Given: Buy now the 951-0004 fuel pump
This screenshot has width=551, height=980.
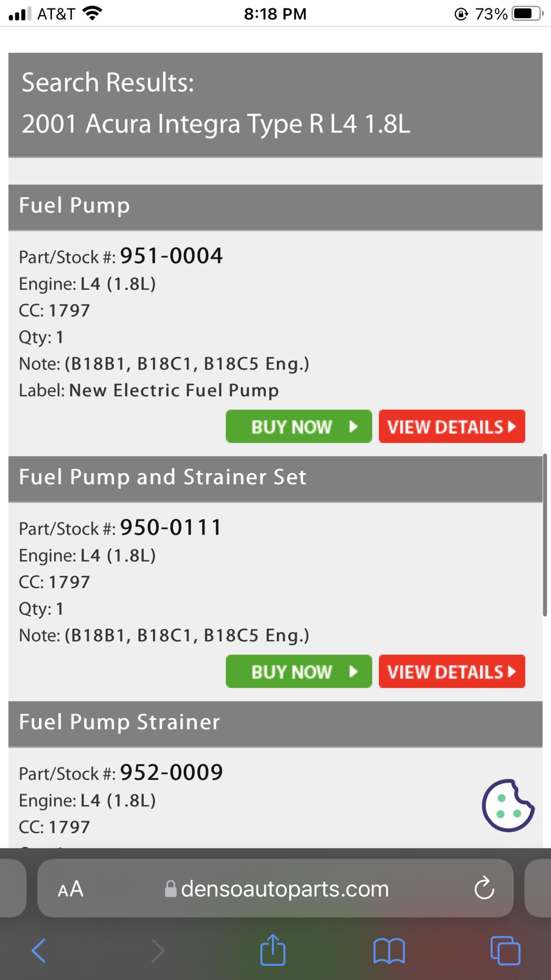Looking at the screenshot, I should [x=299, y=426].
